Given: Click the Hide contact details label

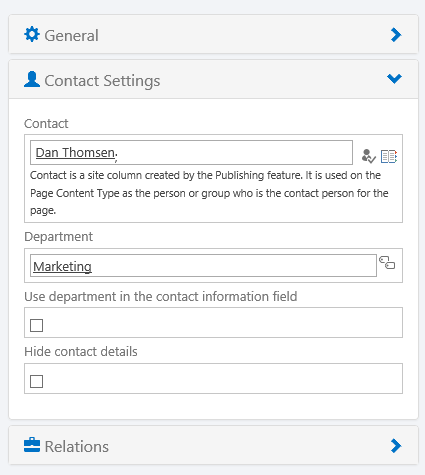Looking at the screenshot, I should (x=81, y=351).
